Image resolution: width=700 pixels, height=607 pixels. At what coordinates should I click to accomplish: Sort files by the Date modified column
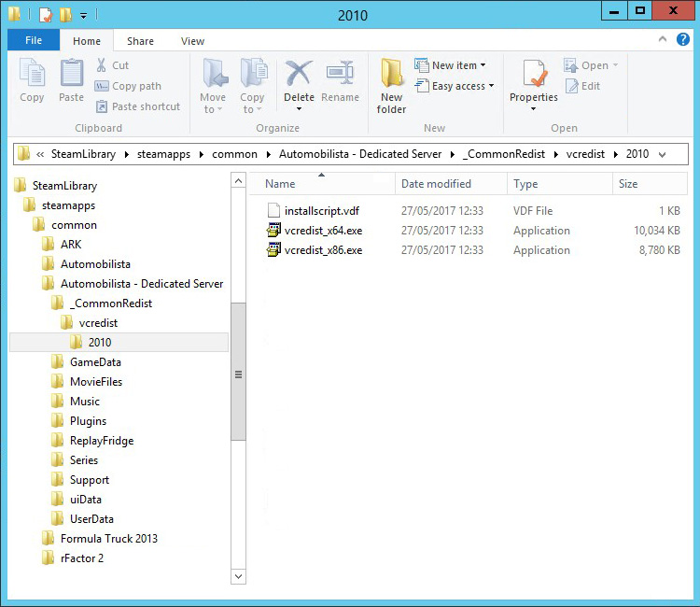[452, 184]
